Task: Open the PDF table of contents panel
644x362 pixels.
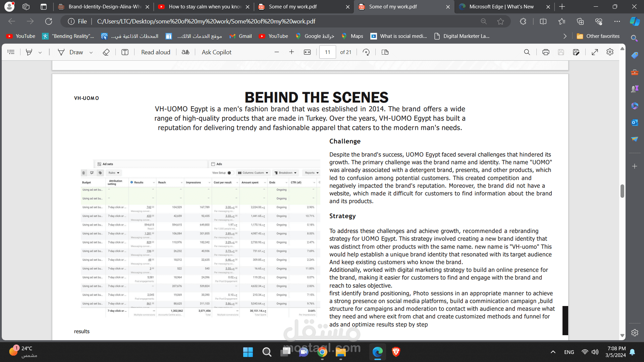Action: 11,52
